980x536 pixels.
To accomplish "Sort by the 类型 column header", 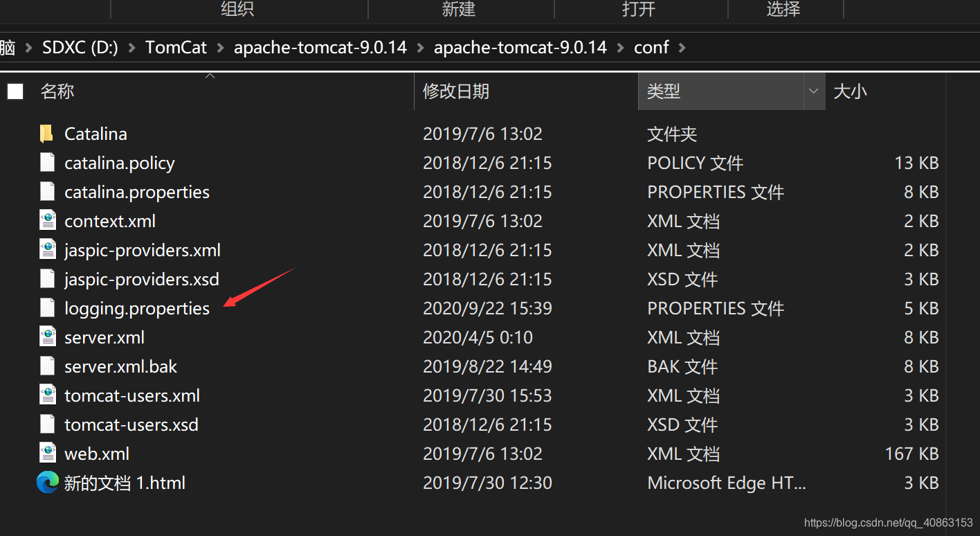I will [x=664, y=91].
